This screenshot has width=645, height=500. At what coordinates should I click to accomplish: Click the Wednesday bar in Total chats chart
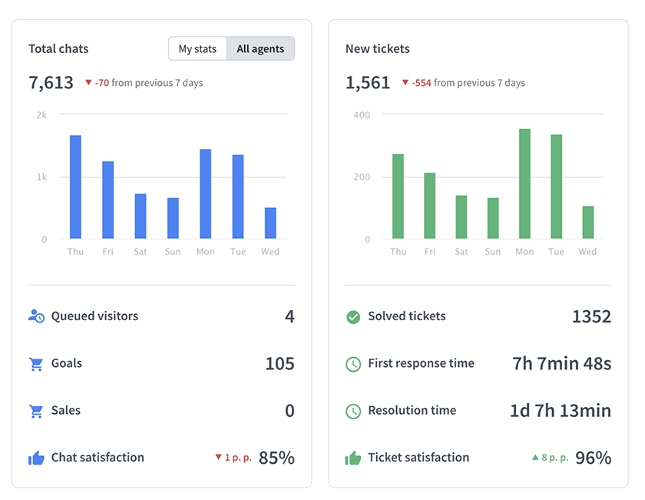point(270,223)
